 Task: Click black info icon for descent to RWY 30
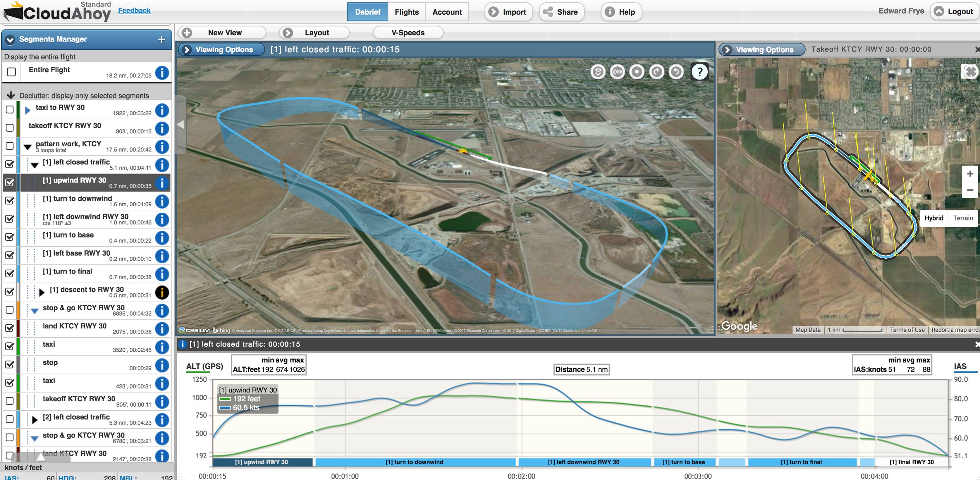pos(162,292)
